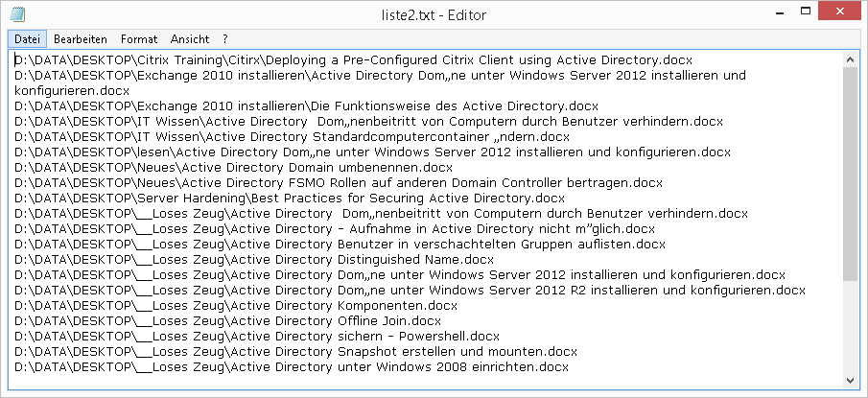Click the vertical scrollbar up arrow
The image size is (868, 398).
coord(851,59)
